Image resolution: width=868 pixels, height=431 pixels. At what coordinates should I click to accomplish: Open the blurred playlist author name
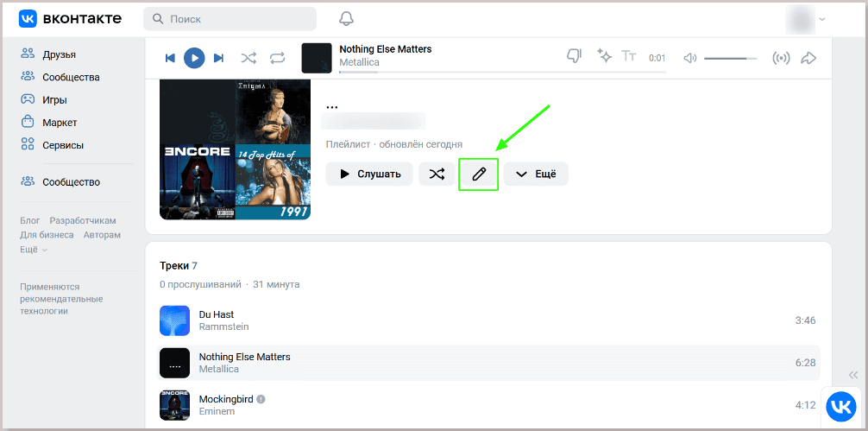coord(373,121)
